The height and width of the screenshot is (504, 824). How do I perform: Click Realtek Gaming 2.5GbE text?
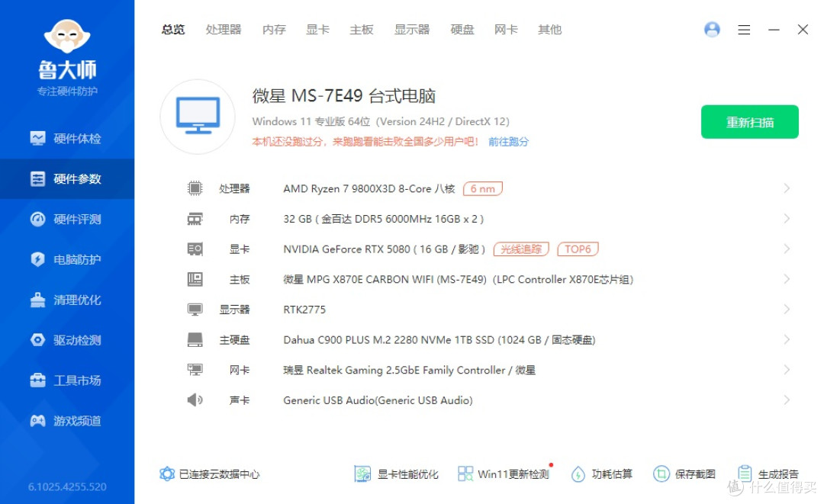click(410, 370)
